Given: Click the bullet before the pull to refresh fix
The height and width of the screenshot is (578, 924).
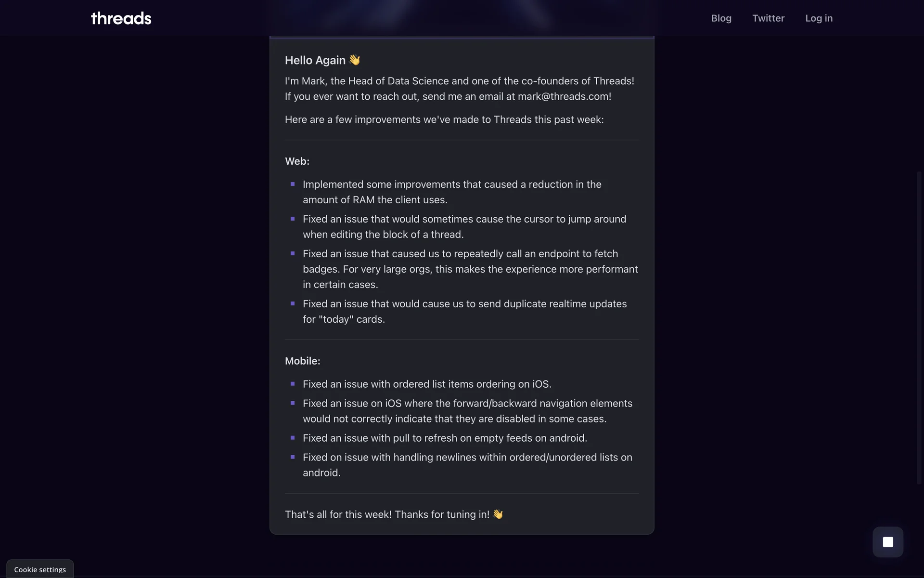Looking at the screenshot, I should (293, 438).
